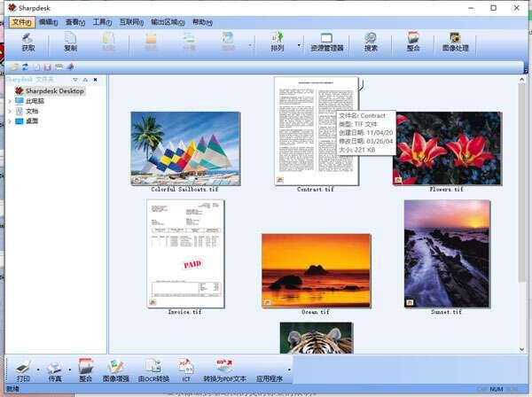
Task: Click the 复制 (Copy) toolbar icon
Action: (x=70, y=41)
